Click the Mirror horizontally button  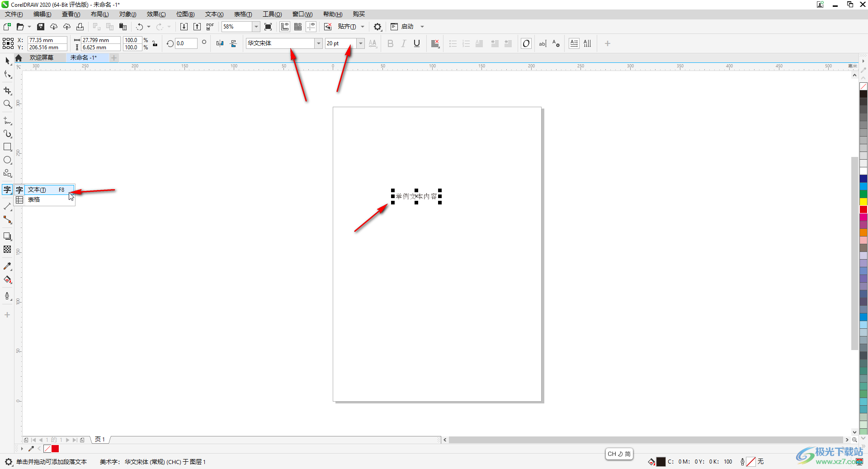click(220, 43)
